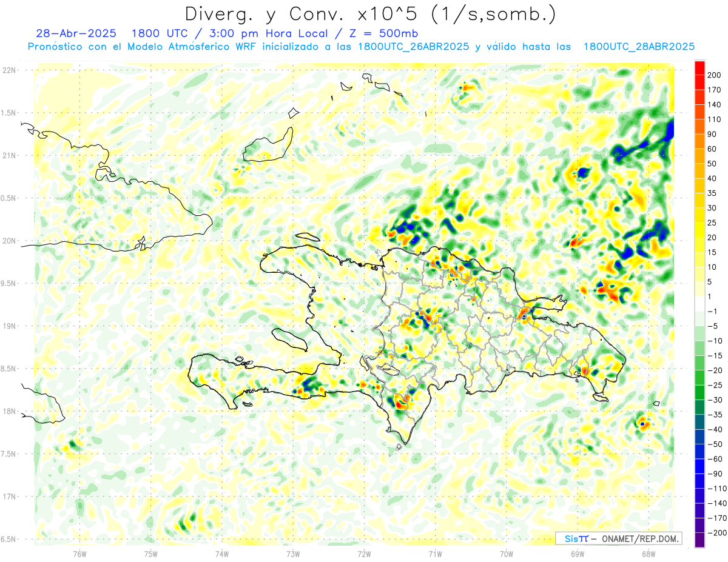Click the '60' color scale label
Image resolution: width=728 pixels, height=562 pixels.
coord(712,149)
